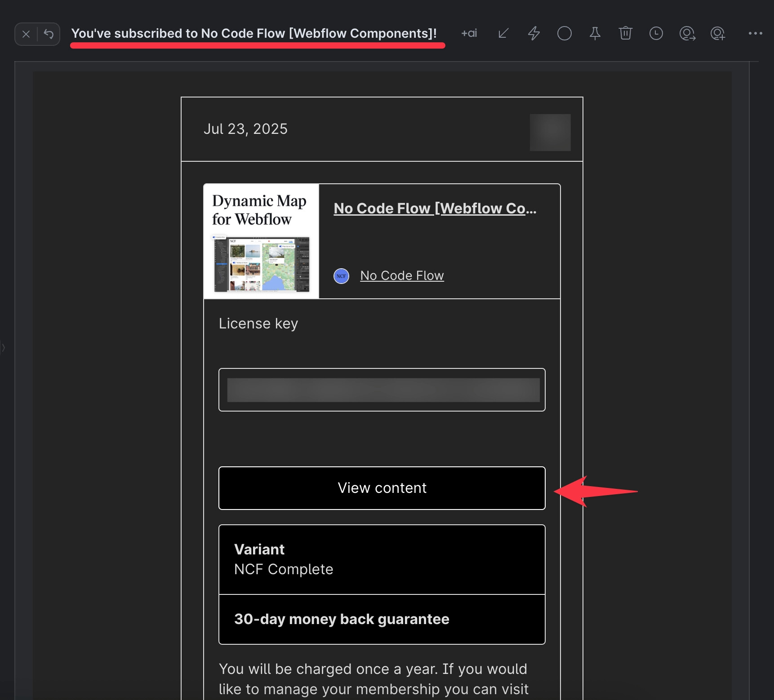Click the lightning bolt quick action icon
The image size is (774, 700).
point(534,33)
